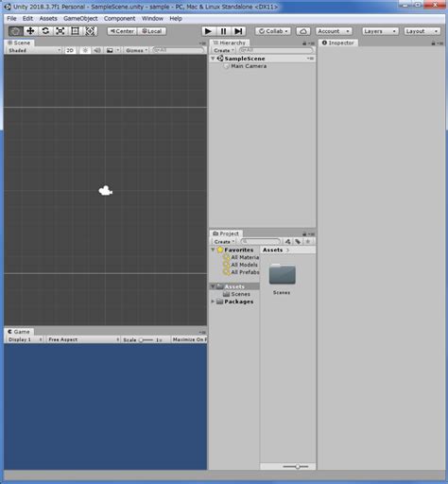Click the Hierarchy search field
Screen dimensions: 448x484
pos(276,50)
